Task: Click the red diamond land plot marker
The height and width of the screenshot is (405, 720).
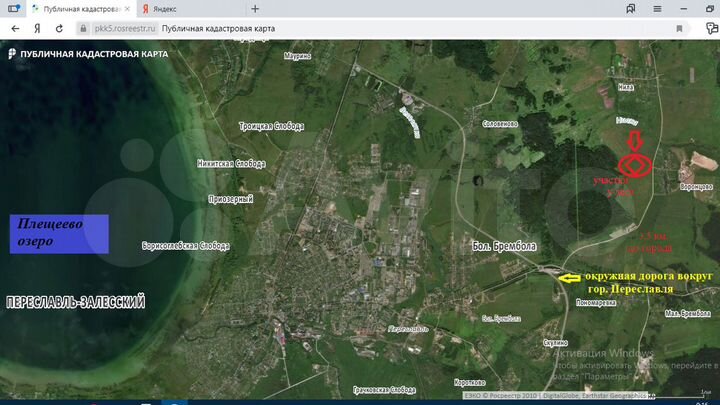Action: tap(634, 165)
